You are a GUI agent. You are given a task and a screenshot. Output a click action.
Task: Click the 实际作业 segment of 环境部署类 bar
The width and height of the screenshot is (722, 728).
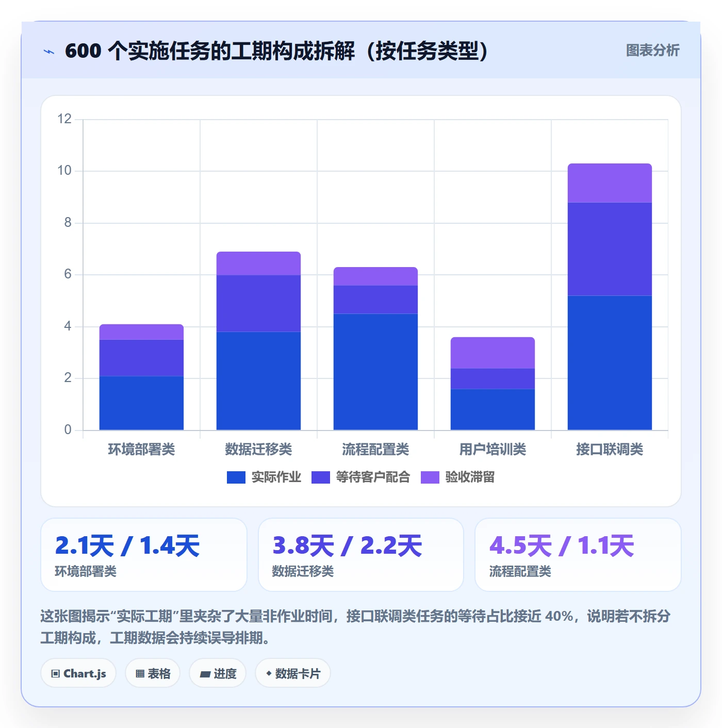pos(141,403)
